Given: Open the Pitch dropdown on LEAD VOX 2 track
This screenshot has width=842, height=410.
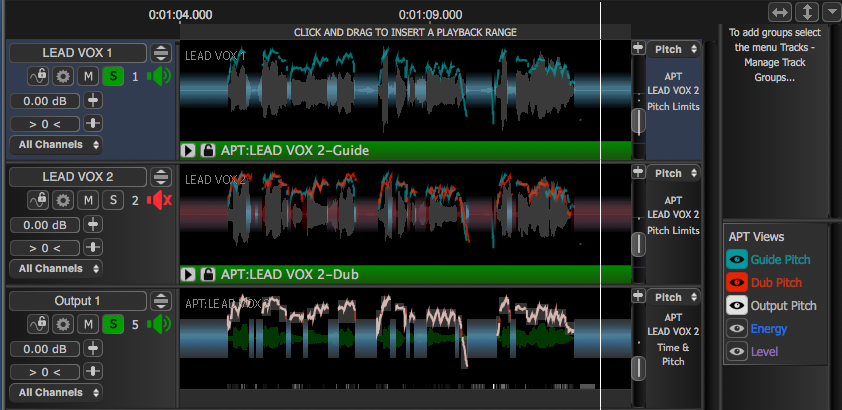Looking at the screenshot, I should coord(673,173).
